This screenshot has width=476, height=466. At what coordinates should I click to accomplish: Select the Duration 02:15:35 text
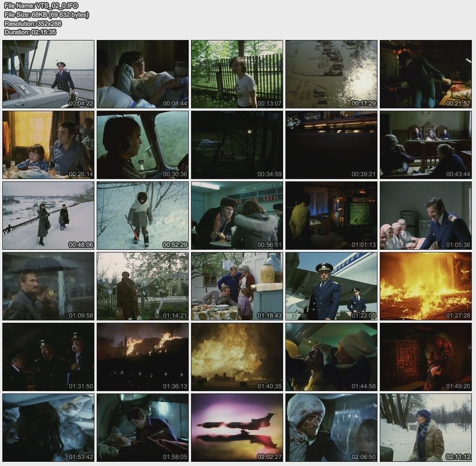point(30,32)
